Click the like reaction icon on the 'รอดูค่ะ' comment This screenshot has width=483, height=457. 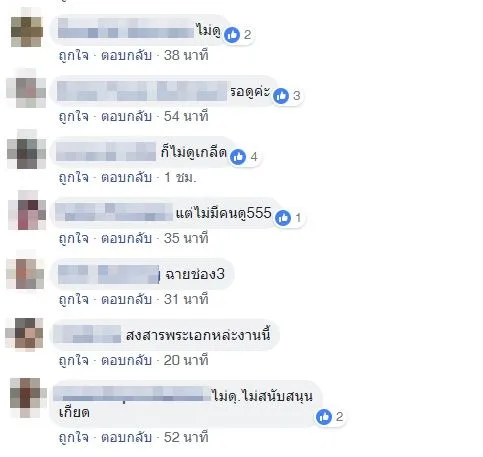tap(281, 96)
